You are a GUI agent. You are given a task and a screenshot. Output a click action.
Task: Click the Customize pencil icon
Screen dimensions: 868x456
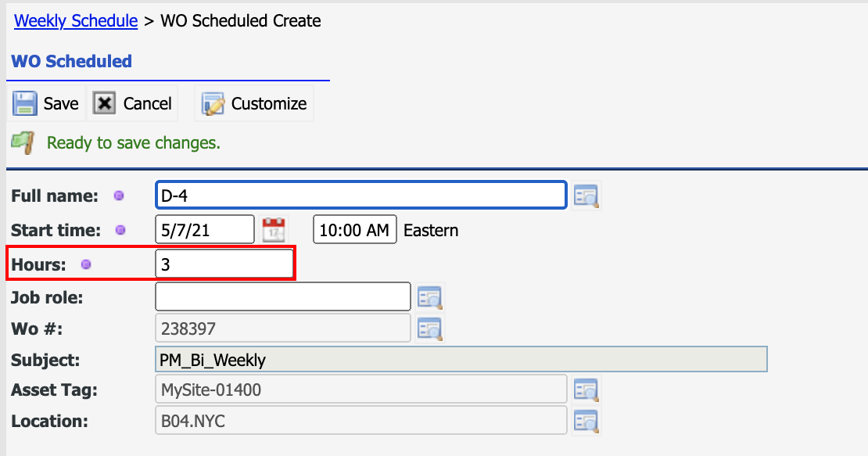tap(213, 103)
